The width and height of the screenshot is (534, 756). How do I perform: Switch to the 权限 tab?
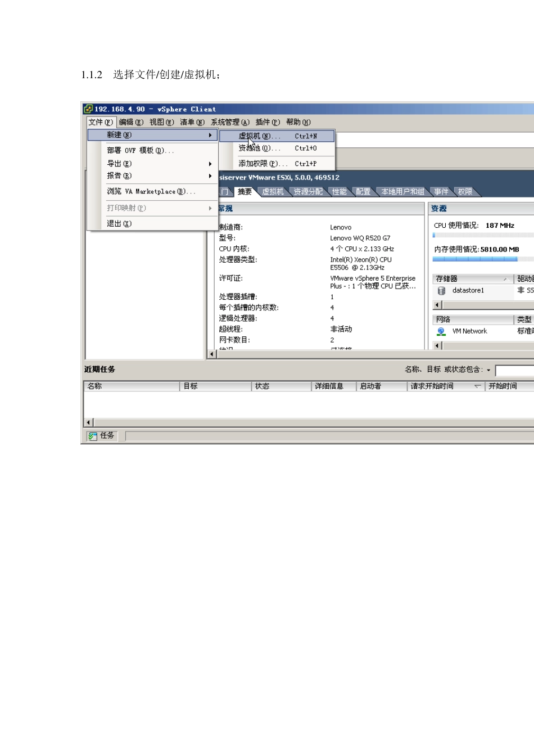(465, 192)
